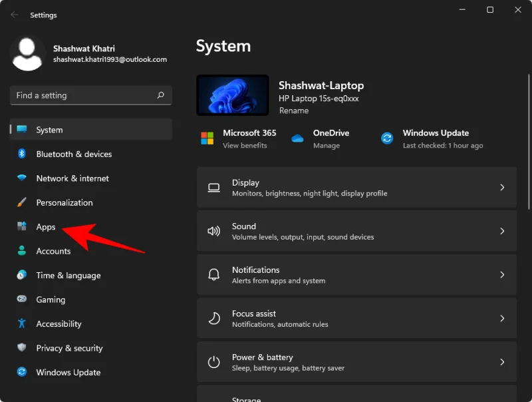Go to Accounts settings
The width and height of the screenshot is (532, 402).
coord(54,251)
